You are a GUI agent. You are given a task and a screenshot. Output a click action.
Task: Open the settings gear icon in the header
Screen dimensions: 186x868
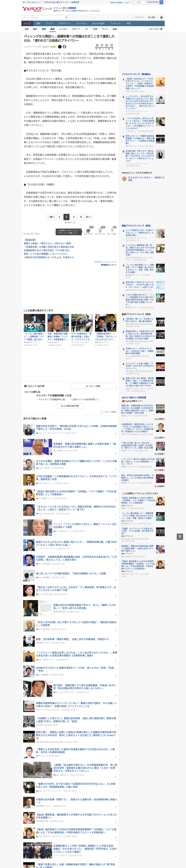coord(161,18)
